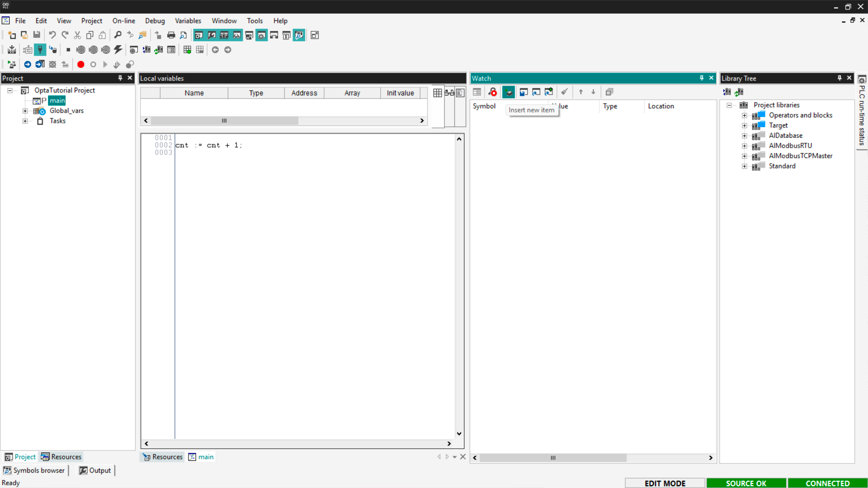Click the Save project floppy icon
The height and width of the screenshot is (488, 868).
(x=37, y=35)
